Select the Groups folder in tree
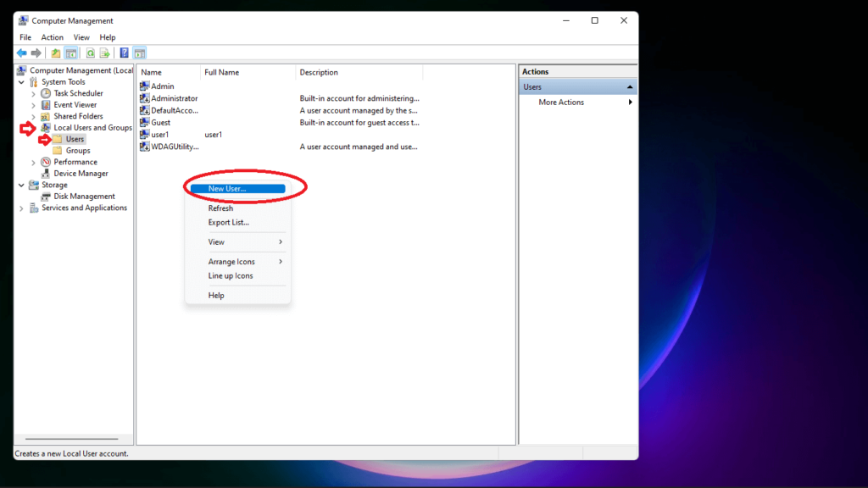This screenshot has height=488, width=868. [78, 151]
